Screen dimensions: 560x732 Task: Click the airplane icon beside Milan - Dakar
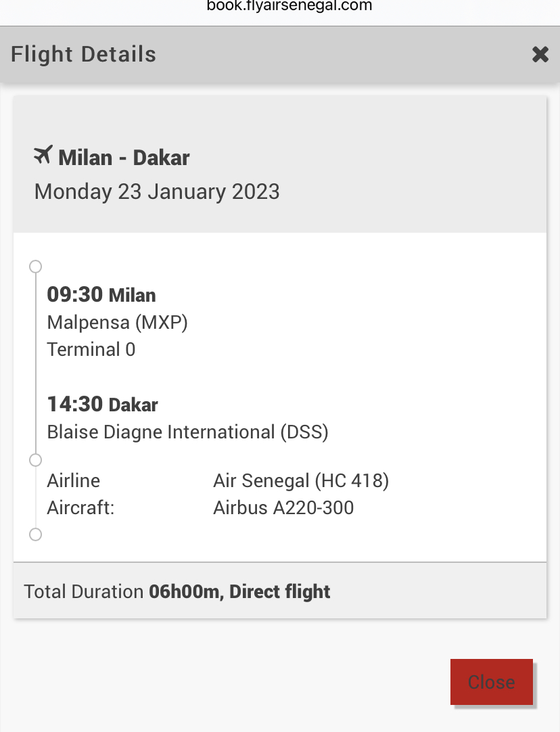point(43,156)
